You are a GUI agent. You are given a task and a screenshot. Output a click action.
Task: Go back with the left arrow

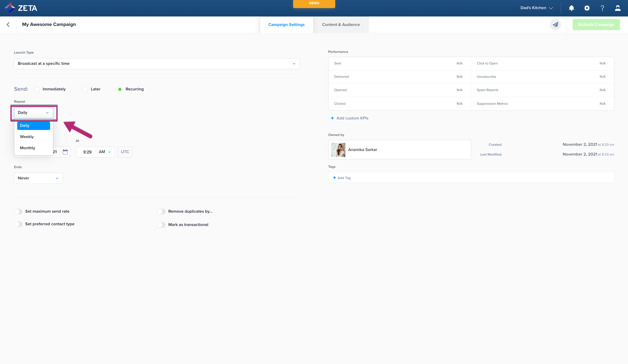point(8,24)
